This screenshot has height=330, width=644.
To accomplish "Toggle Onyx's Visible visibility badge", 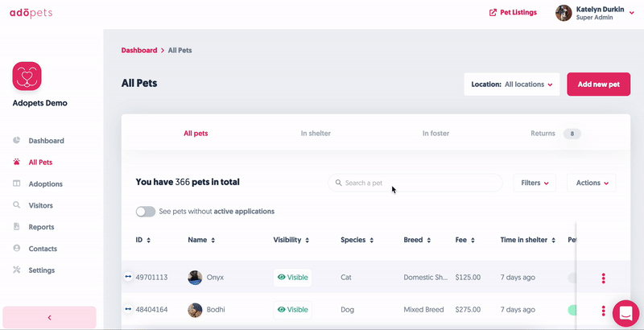I will 292,278.
